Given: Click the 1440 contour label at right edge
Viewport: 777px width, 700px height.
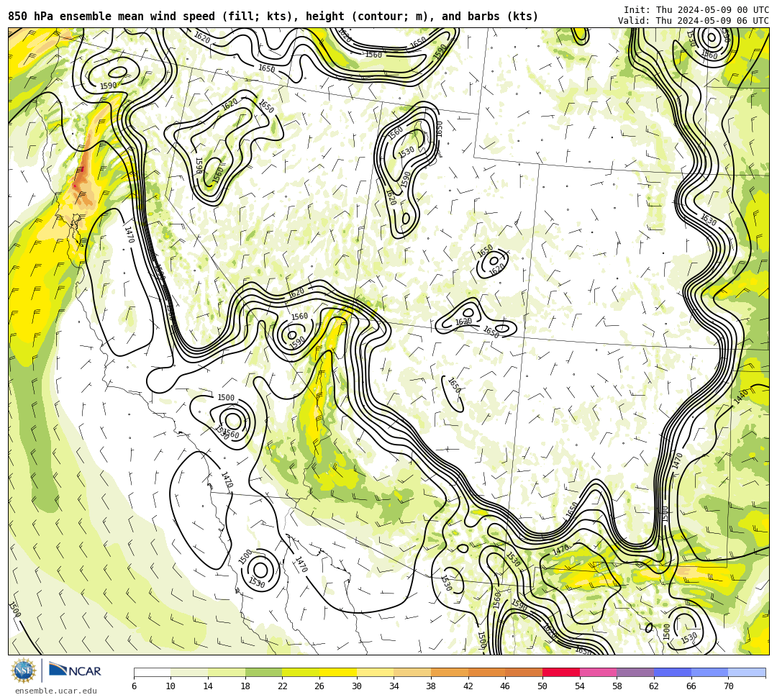Looking at the screenshot, I should [x=741, y=397].
